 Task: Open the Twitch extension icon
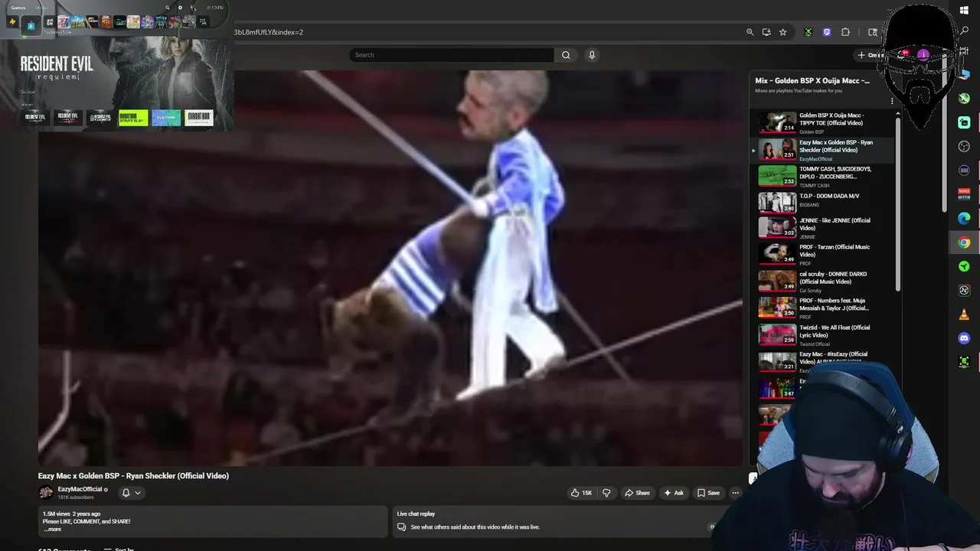pyautogui.click(x=826, y=32)
